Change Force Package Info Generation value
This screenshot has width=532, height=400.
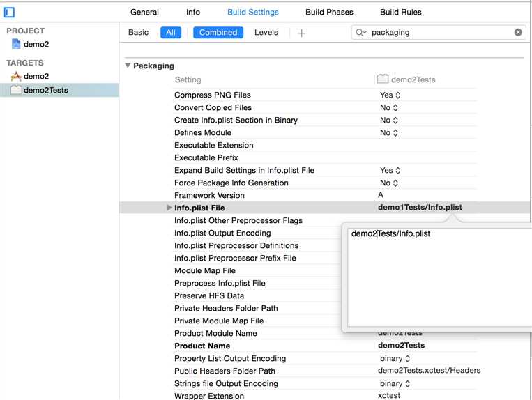click(x=389, y=183)
